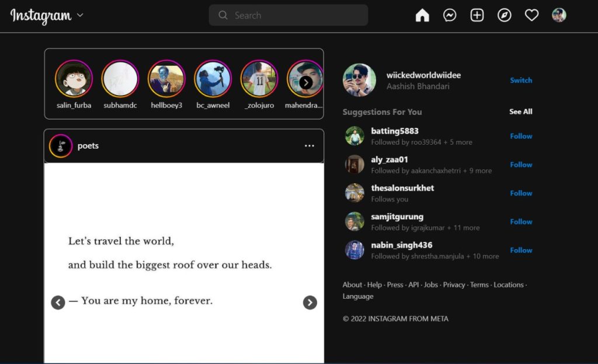Screen dimensions: 598x364
Task: Open the poets username link
Action: [x=88, y=146]
